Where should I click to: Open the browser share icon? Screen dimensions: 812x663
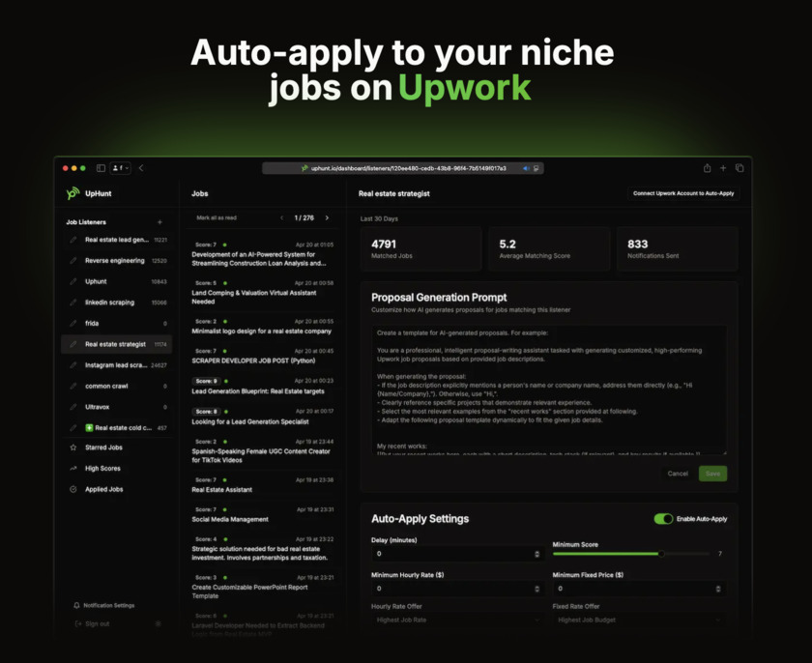click(x=707, y=168)
